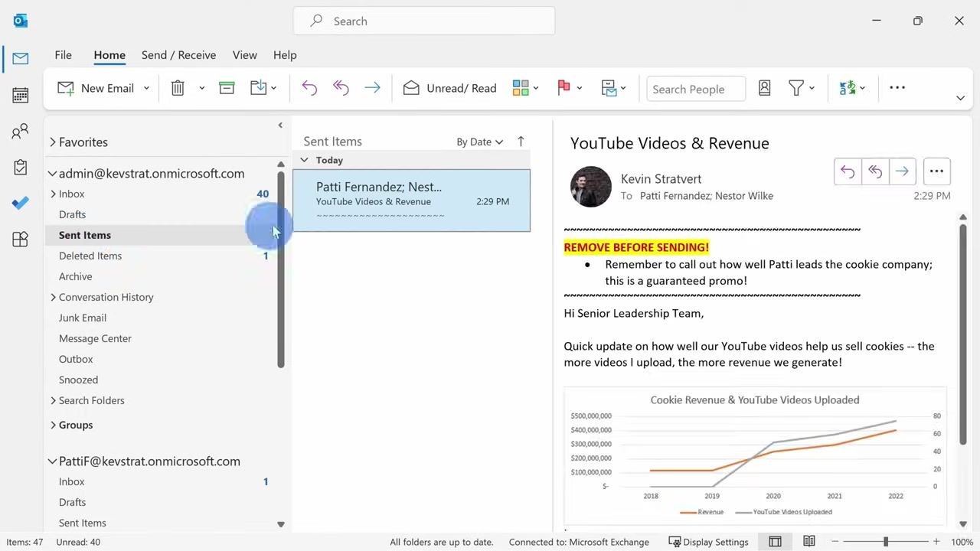Expand the Conversation History folder
Screen dimensions: 980x551
point(53,298)
